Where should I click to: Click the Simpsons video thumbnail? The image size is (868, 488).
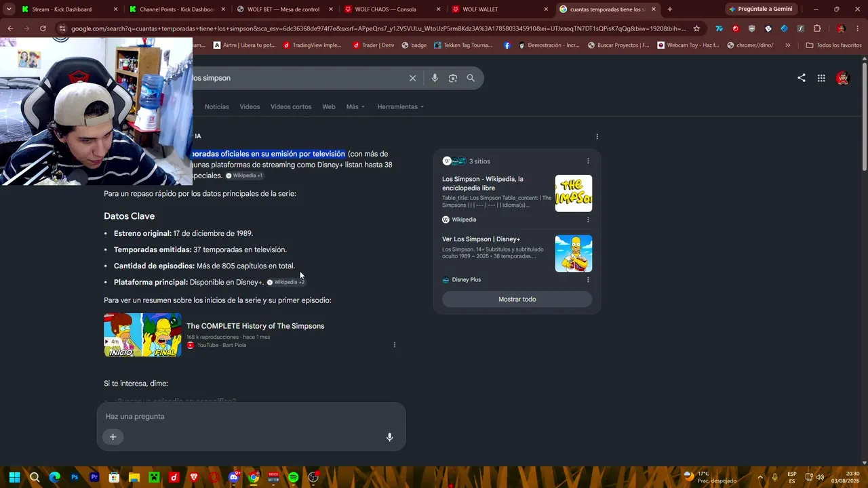coord(142,335)
